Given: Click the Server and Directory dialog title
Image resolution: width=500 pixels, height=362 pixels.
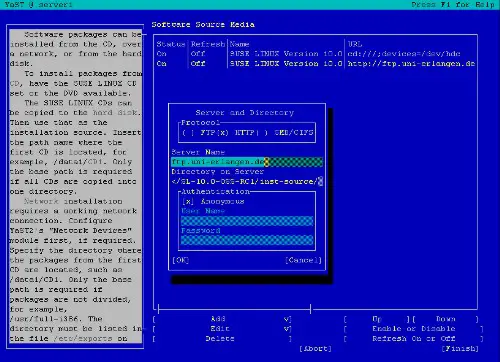Looking at the screenshot, I should [x=245, y=113].
